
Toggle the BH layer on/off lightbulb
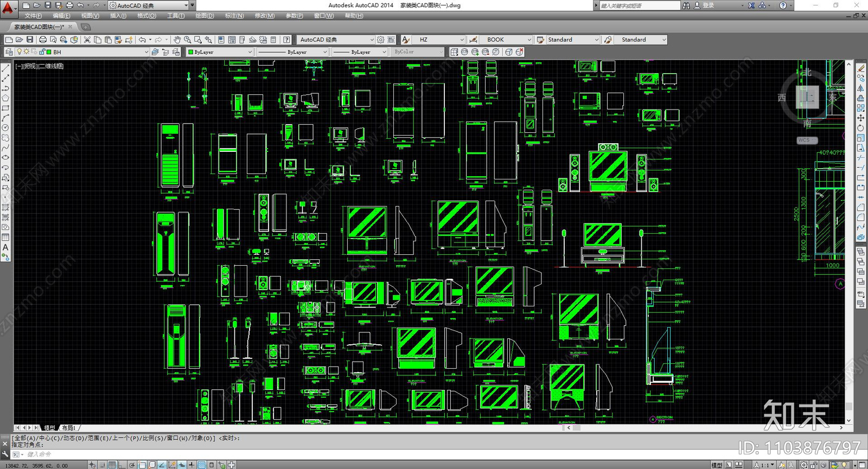tap(20, 52)
